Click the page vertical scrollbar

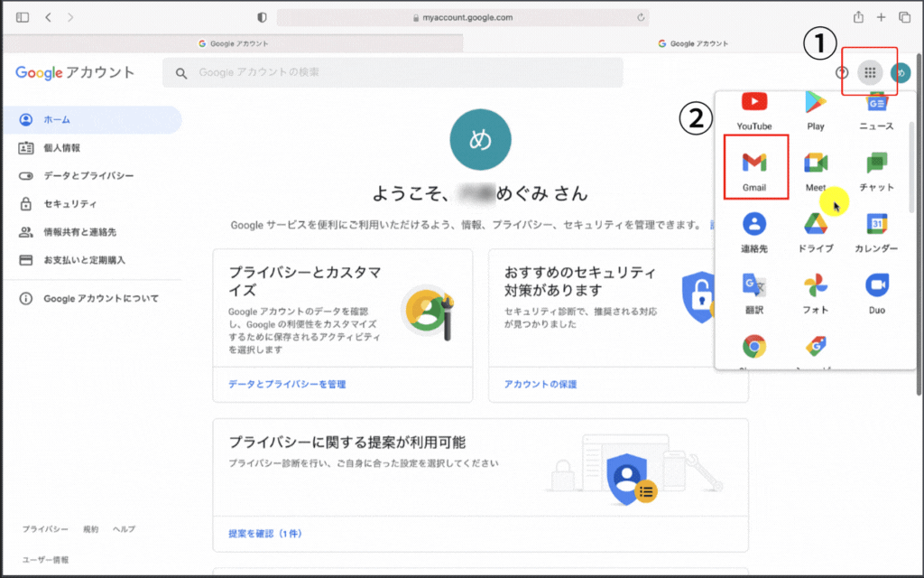[x=919, y=224]
